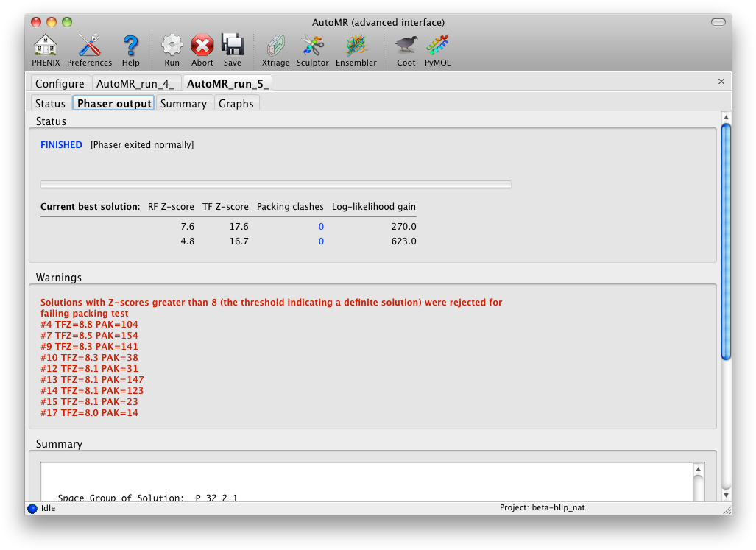Launch Xtriage from the toolbar
The width and height of the screenshot is (756, 550).
(x=275, y=46)
